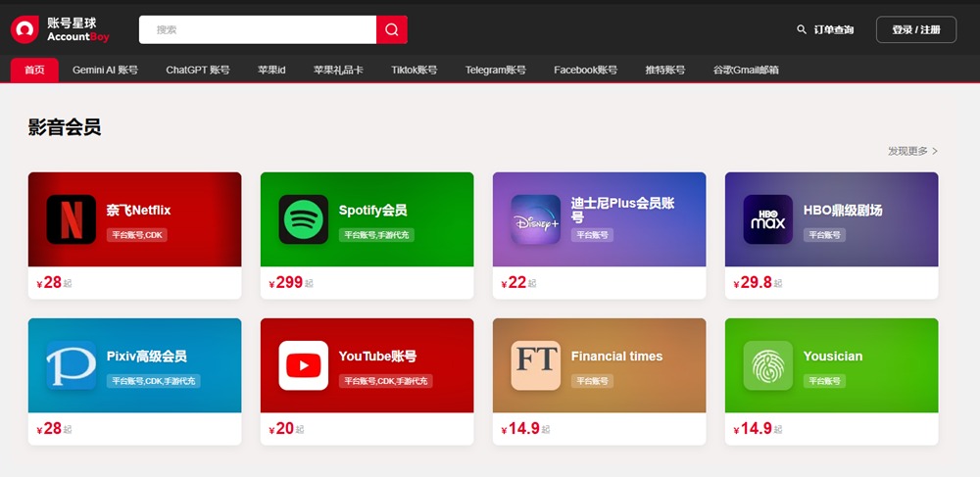Viewport: 980px width, 477px height.
Task: Expand 发现更多 link
Action: pyautogui.click(x=913, y=151)
